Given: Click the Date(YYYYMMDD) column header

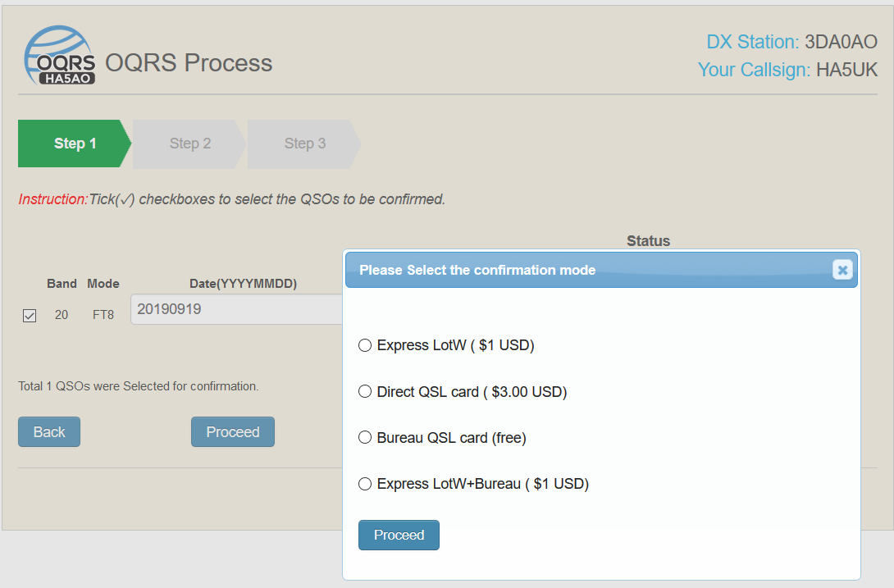Looking at the screenshot, I should (x=243, y=284).
